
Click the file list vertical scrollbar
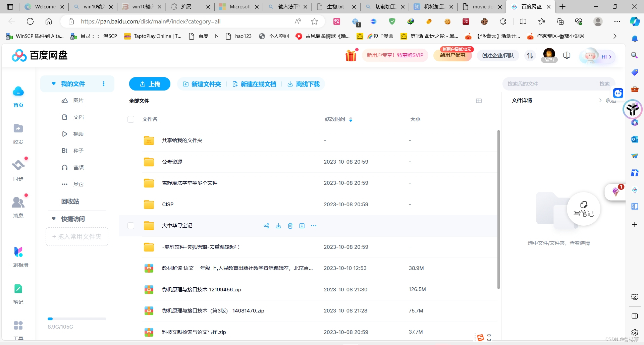(498, 210)
